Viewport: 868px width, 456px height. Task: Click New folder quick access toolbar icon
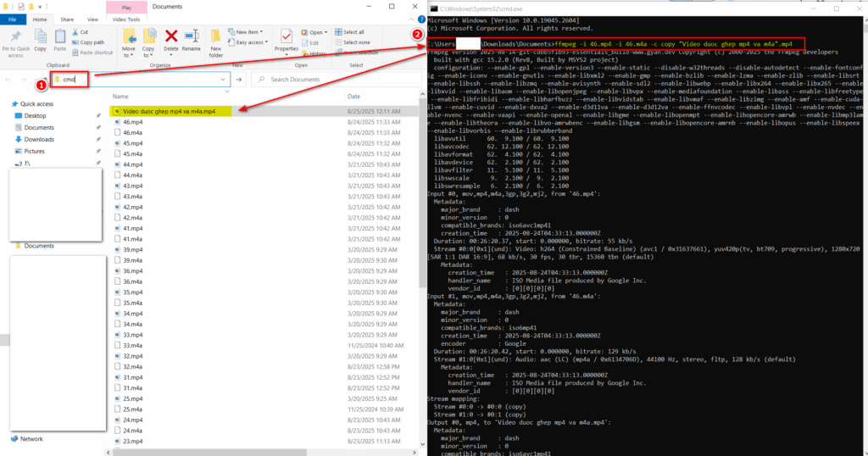tap(31, 7)
